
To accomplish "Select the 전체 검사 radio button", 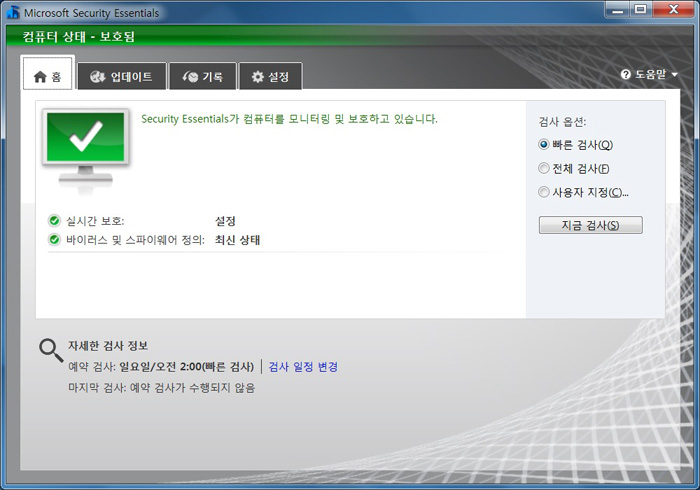I will pos(544,168).
